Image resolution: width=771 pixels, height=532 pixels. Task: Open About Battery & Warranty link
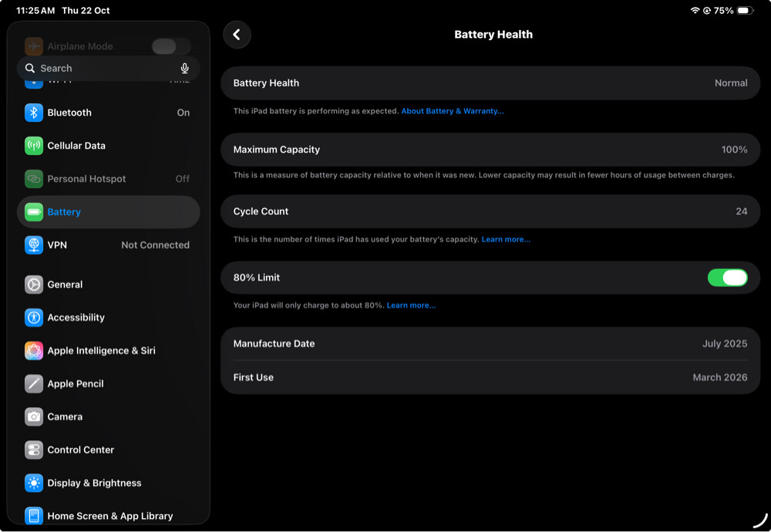(x=453, y=111)
